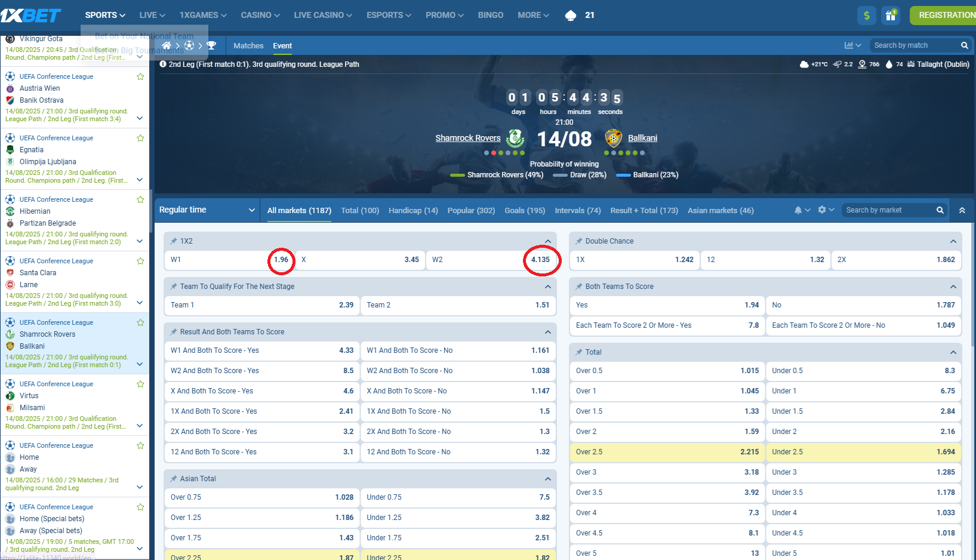Image resolution: width=976 pixels, height=560 pixels.
Task: Collapse Team To Qualify For The Next Stage
Action: [x=548, y=287]
